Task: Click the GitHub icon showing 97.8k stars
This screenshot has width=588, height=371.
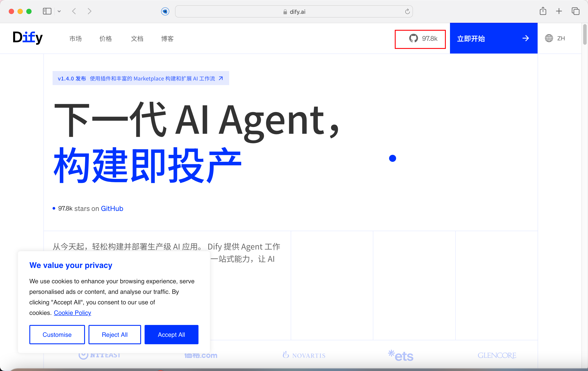Action: 413,39
